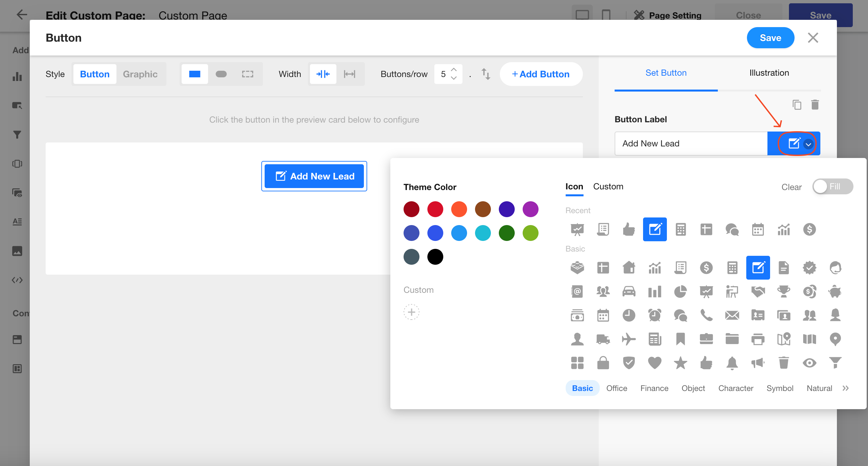Click the Button Label text field
868x466 pixels.
pyautogui.click(x=691, y=143)
